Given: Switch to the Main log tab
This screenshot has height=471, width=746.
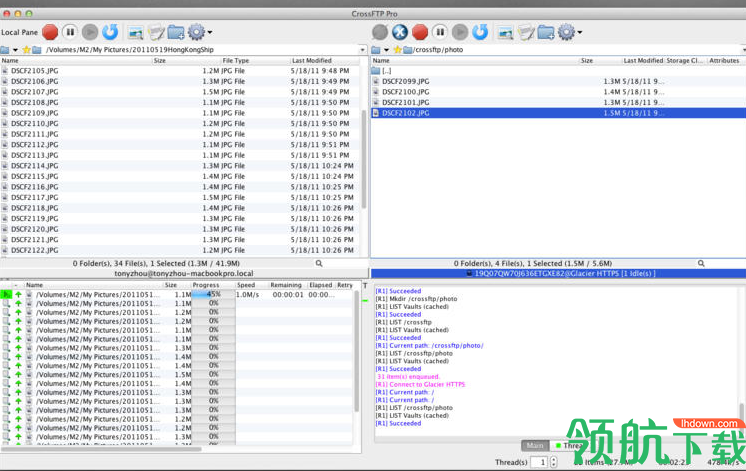Looking at the screenshot, I should tap(535, 445).
